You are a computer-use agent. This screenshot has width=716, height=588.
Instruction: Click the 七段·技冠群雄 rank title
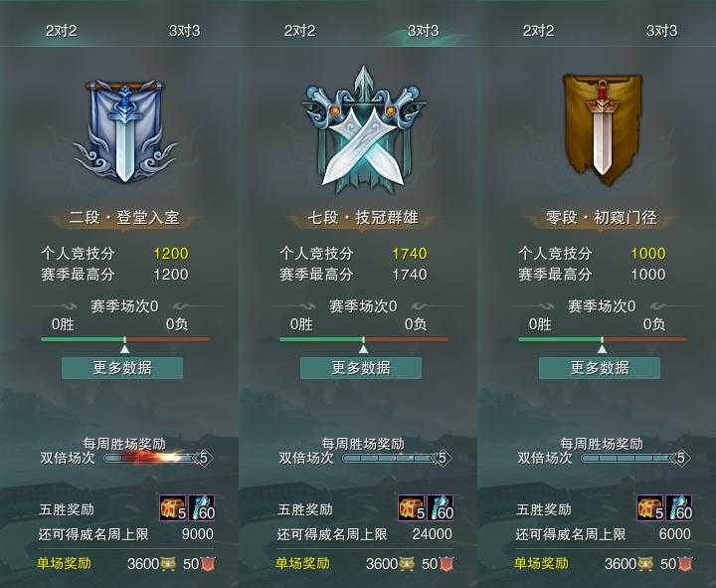[x=363, y=218]
